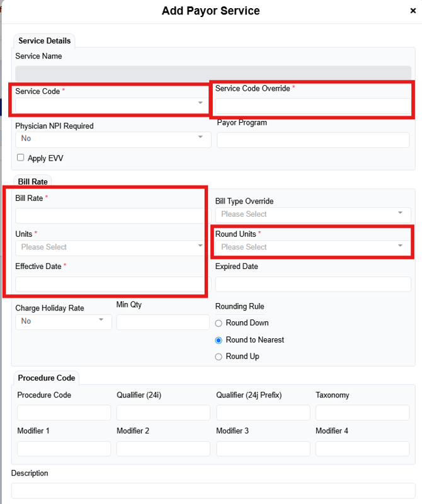Viewport: 422px width, 504px height.
Task: Click the Expired Date field
Action: 313,284
